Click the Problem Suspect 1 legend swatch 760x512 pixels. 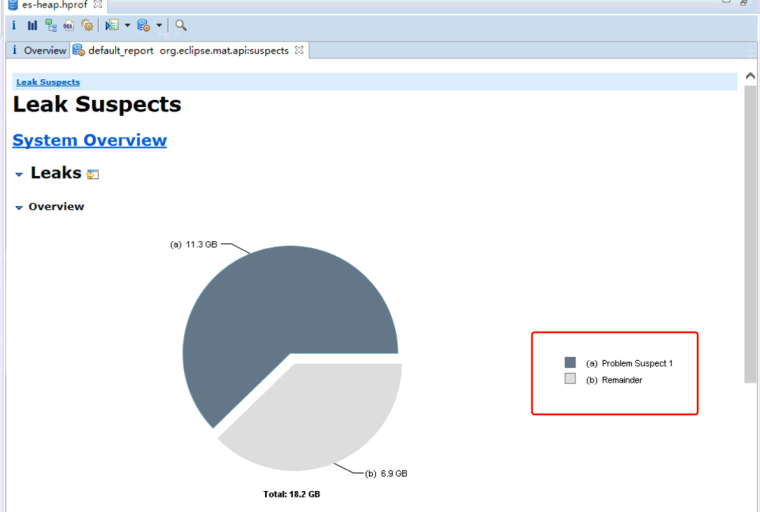point(570,363)
